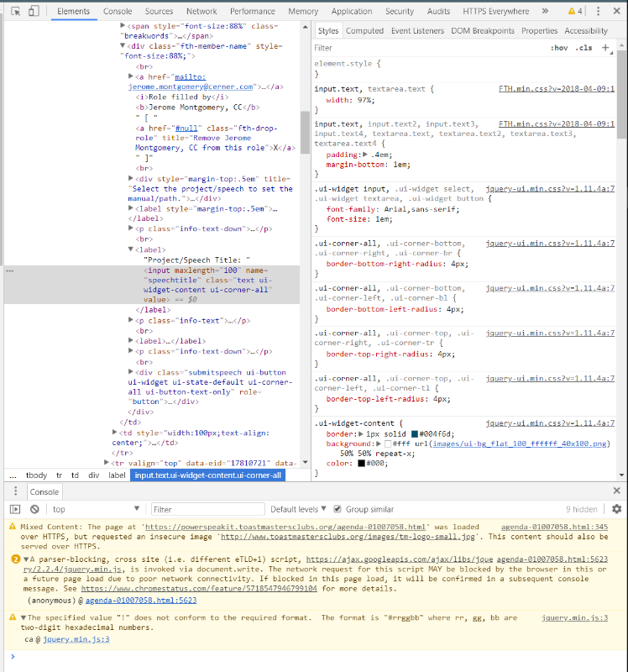This screenshot has width=628, height=672.
Task: Click the #000 color swatch
Action: click(x=362, y=464)
